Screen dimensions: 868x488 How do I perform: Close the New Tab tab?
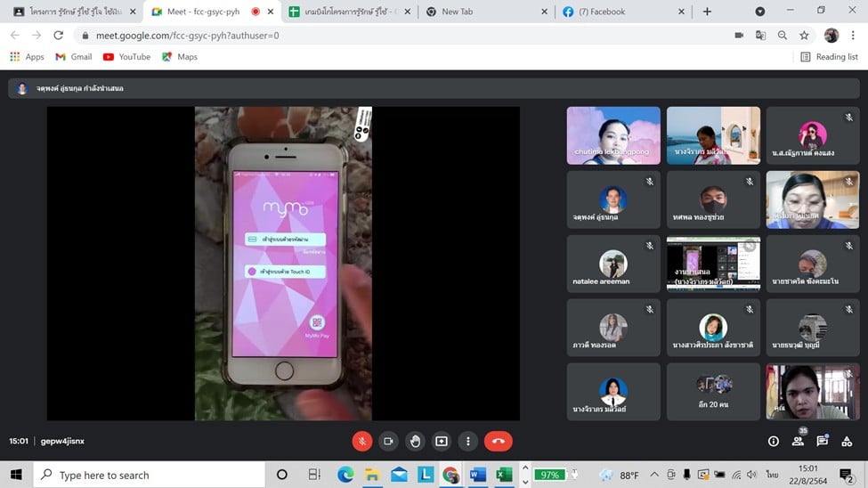pos(544,12)
